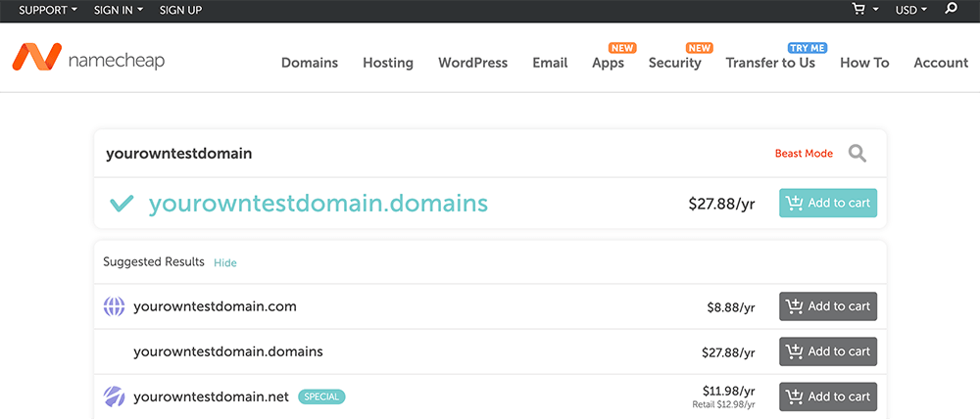The width and height of the screenshot is (980, 419).
Task: Open the SUPPORT dropdown menu
Action: 48,10
